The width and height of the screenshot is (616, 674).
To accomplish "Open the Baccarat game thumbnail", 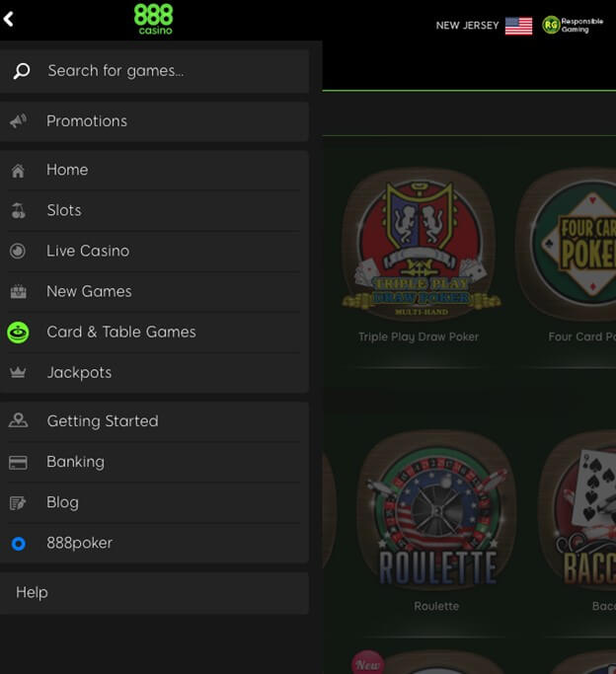I will (578, 511).
